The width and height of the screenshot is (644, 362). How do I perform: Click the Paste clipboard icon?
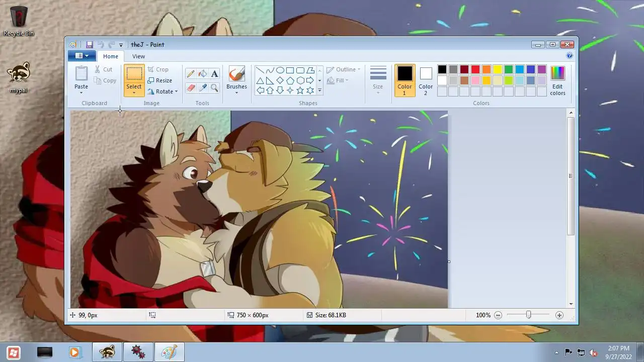pos(82,73)
